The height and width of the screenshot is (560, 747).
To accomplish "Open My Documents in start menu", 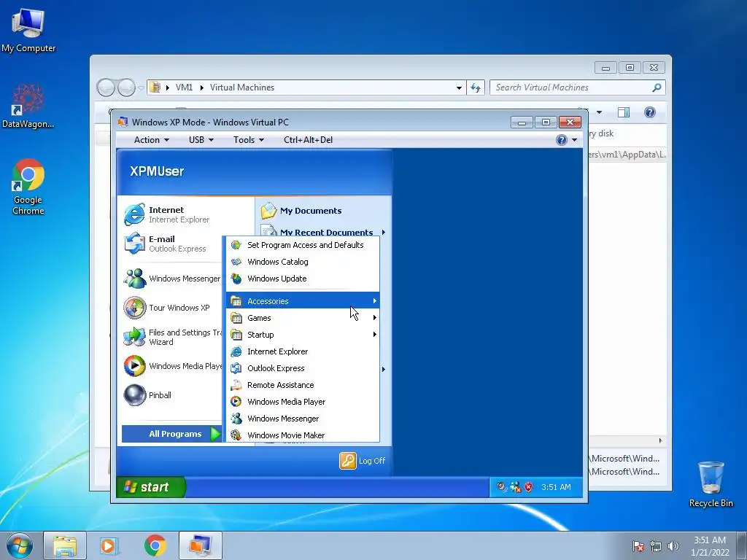I will tap(301, 211).
